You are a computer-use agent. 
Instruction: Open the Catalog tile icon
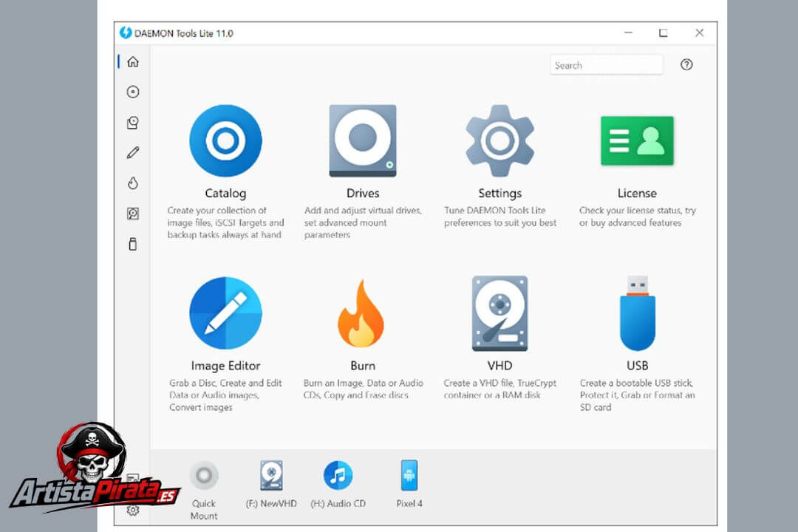[x=225, y=140]
